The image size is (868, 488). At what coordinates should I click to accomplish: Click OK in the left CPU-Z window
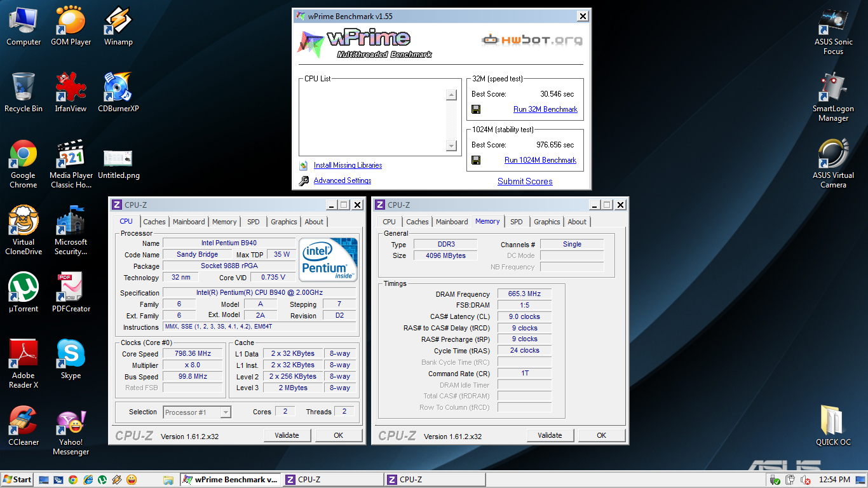338,435
